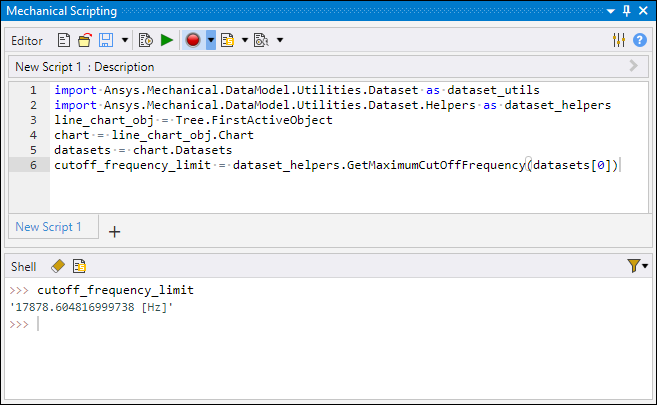Click the shell input prompt line

328,324
